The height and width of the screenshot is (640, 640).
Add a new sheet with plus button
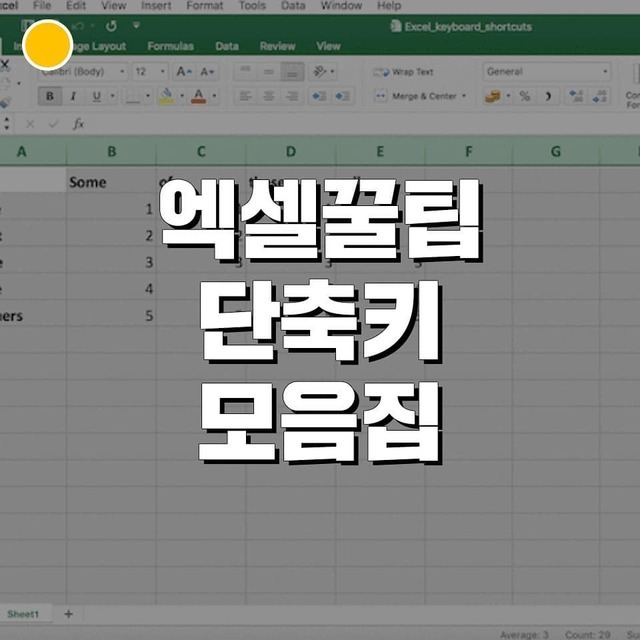click(x=68, y=613)
